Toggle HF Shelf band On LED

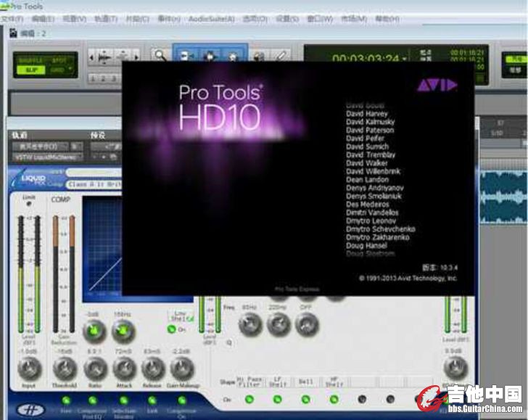coord(334,400)
